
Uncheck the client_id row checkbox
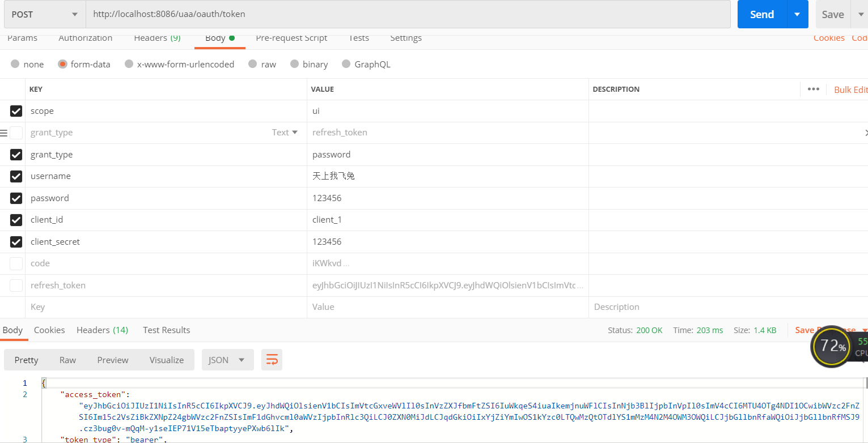click(x=16, y=220)
